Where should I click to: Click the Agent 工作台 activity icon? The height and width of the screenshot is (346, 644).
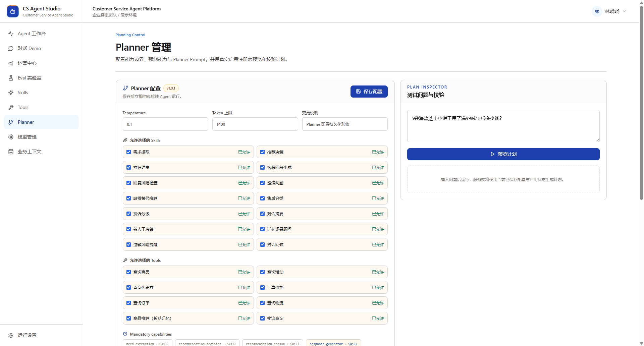[11, 34]
